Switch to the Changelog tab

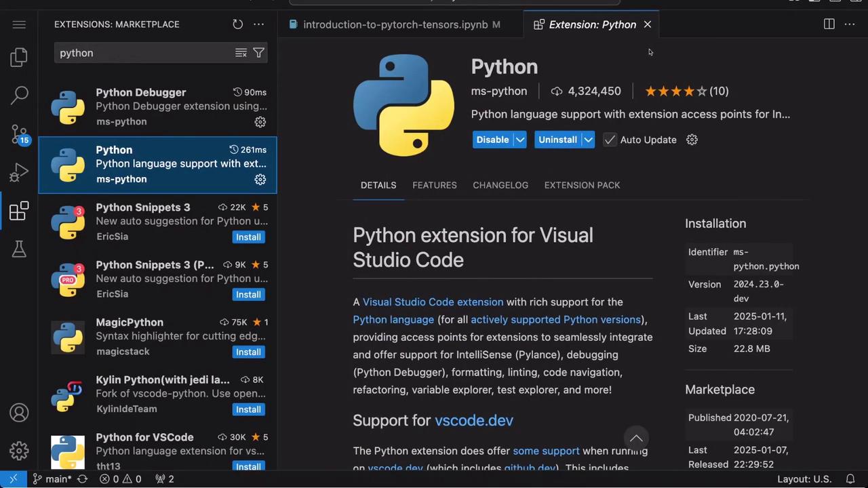click(500, 185)
